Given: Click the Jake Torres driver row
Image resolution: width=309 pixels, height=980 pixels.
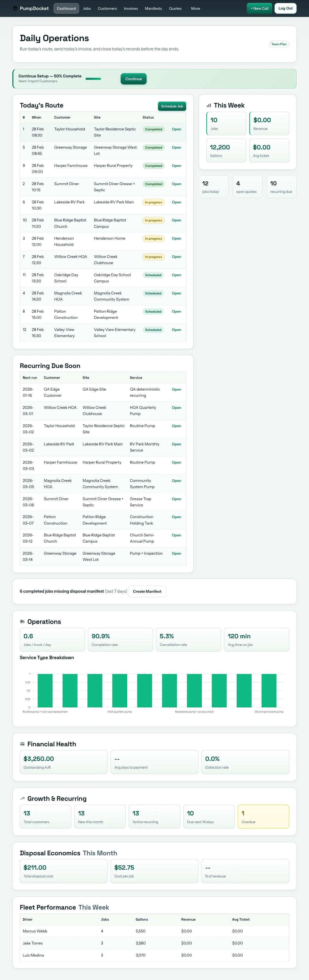Looking at the screenshot, I should click(154, 943).
